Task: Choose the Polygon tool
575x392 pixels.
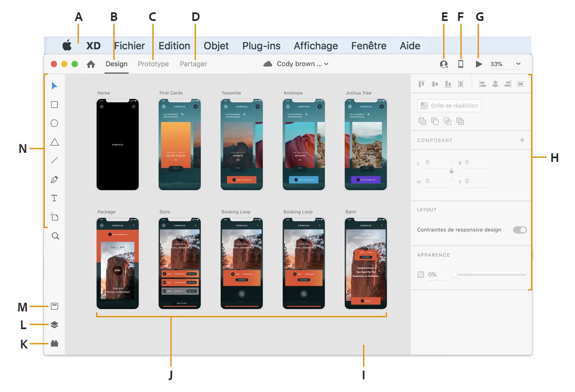Action: tap(55, 141)
